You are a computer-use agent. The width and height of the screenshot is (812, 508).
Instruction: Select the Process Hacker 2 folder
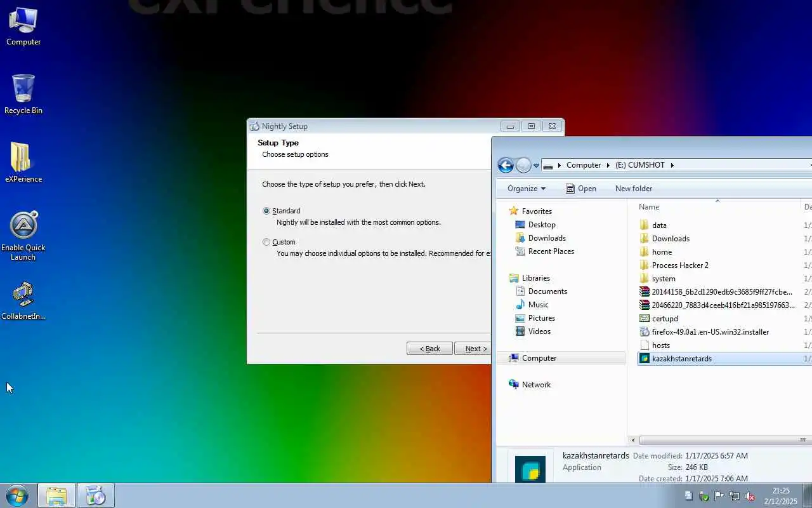[680, 265]
